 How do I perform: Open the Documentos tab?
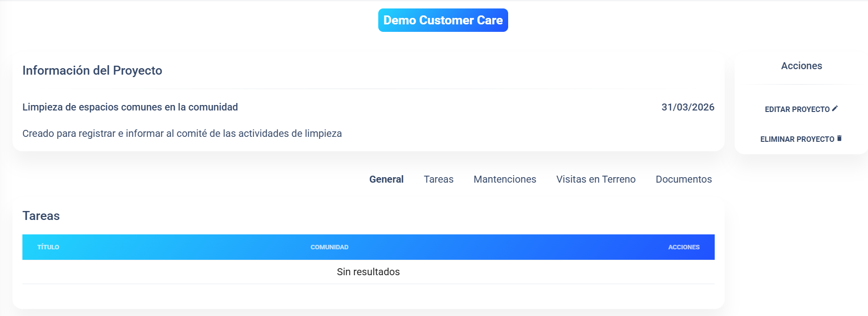[683, 179]
